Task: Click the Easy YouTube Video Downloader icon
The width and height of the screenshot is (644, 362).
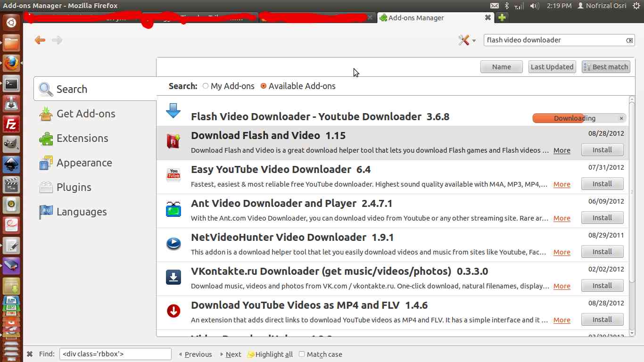Action: tap(173, 175)
